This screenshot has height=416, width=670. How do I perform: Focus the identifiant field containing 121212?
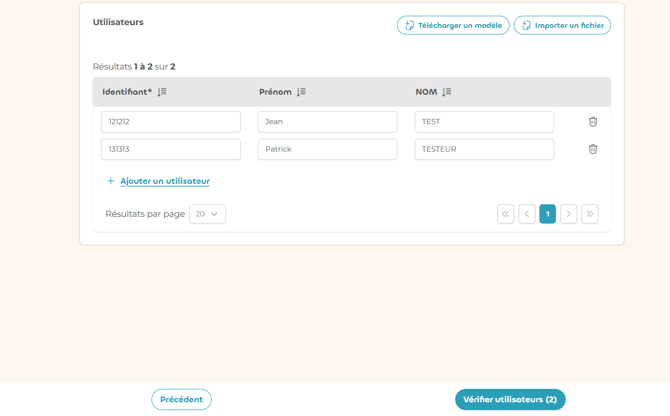coord(171,122)
